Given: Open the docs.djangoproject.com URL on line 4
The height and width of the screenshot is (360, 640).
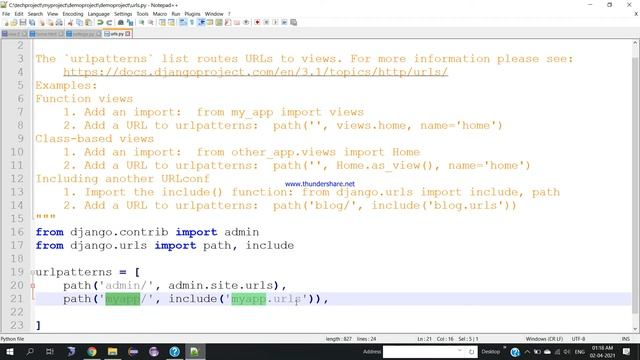Looking at the screenshot, I should [256, 72].
